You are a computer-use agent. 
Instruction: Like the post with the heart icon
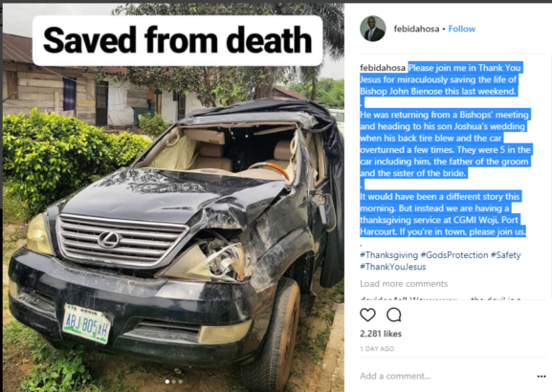[x=367, y=315]
